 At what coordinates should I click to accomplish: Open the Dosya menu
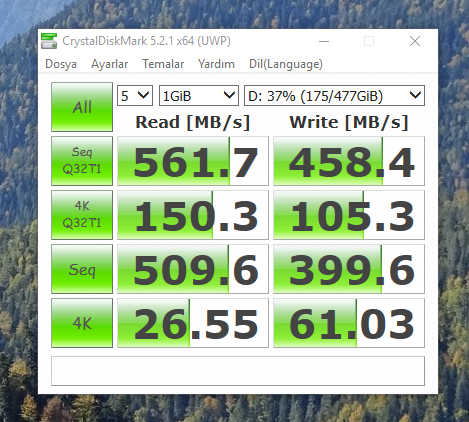pos(61,64)
